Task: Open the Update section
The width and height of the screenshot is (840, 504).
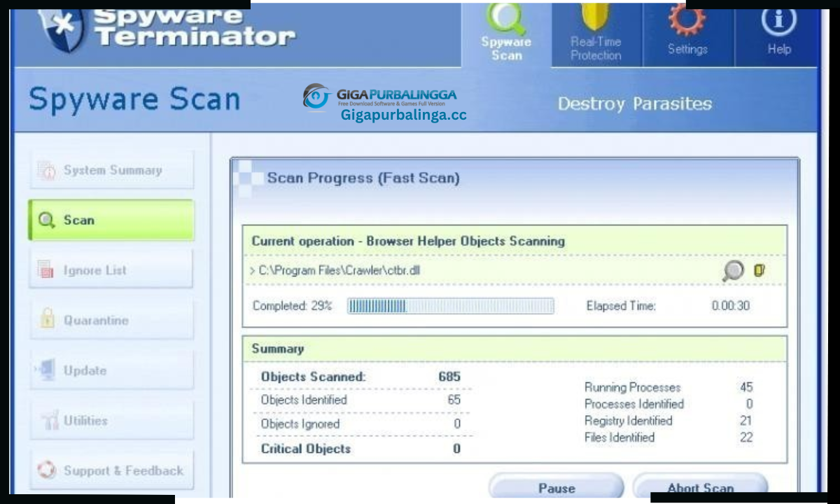Action: click(x=111, y=371)
